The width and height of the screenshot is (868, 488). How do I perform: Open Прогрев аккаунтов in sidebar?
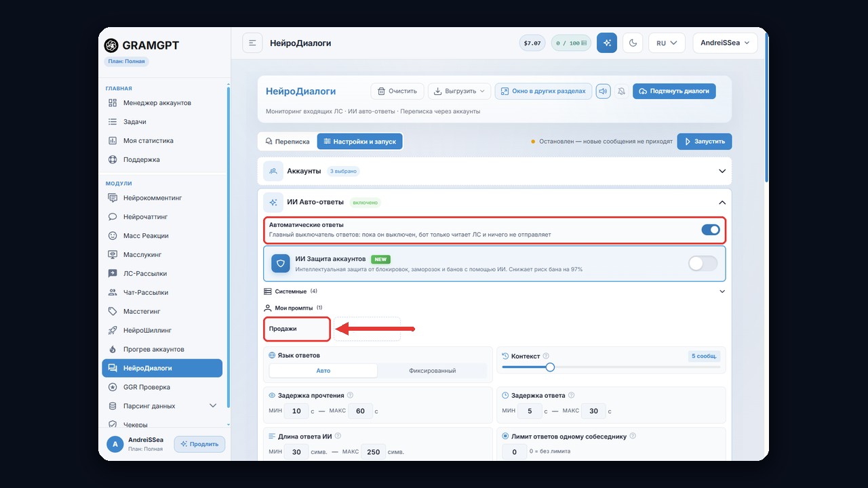[163, 349]
